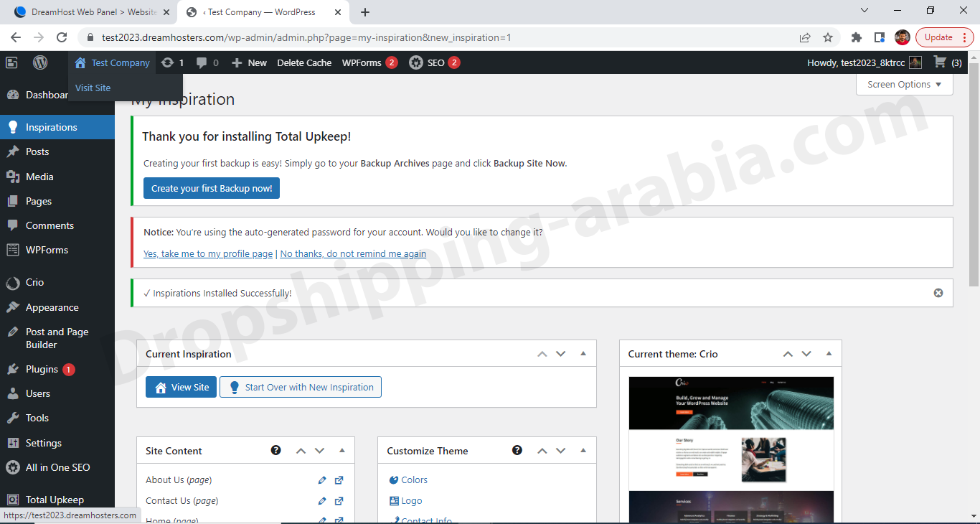The width and height of the screenshot is (980, 524).
Task: Dismiss the Inspirations Installed Successfully notice
Action: coord(938,293)
